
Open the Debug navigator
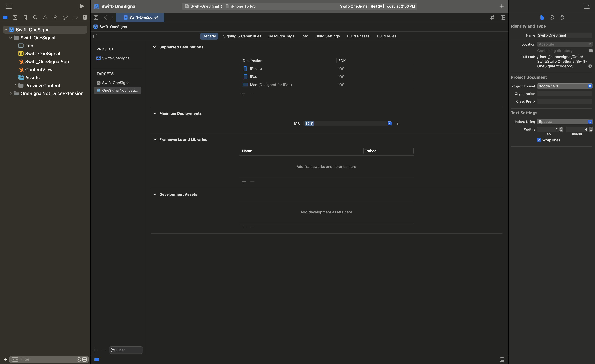click(x=65, y=17)
